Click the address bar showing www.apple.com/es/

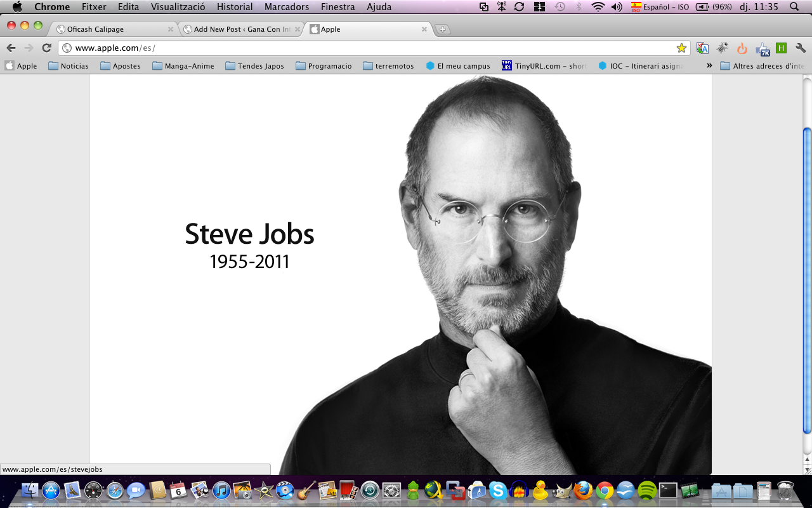click(374, 48)
